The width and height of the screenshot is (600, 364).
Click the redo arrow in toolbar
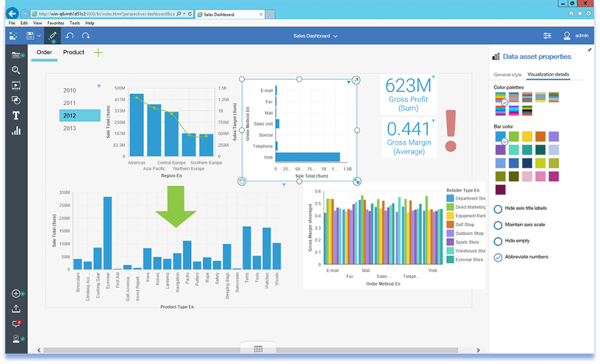pyautogui.click(x=85, y=36)
